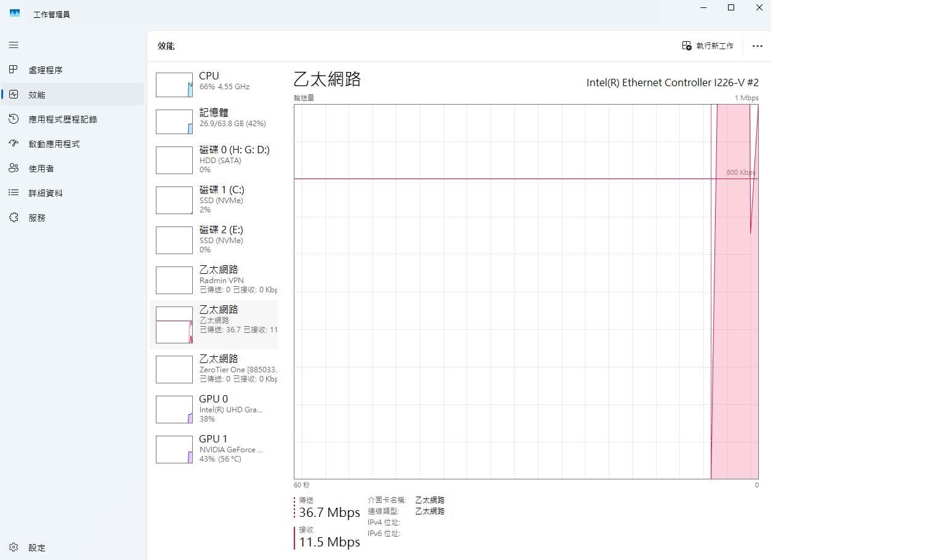The width and height of the screenshot is (946, 560).
Task: Open the 使用者 users icon
Action: pyautogui.click(x=14, y=168)
